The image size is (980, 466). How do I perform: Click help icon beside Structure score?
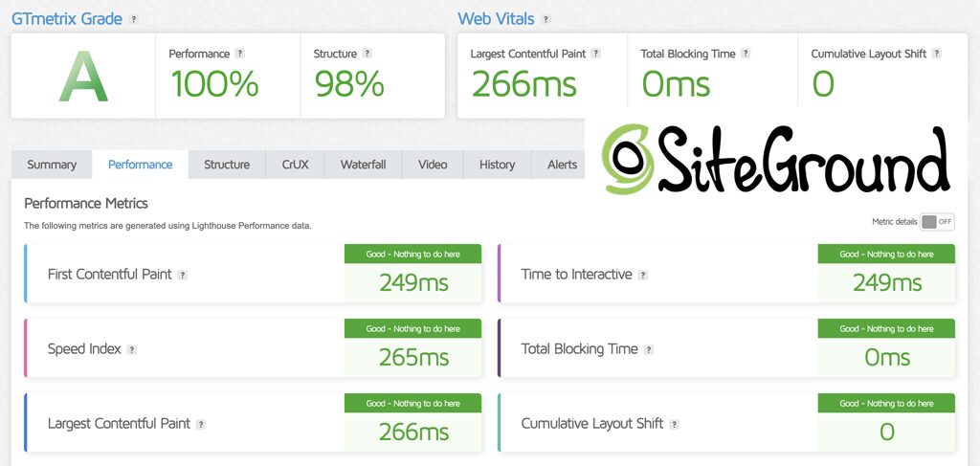point(367,54)
